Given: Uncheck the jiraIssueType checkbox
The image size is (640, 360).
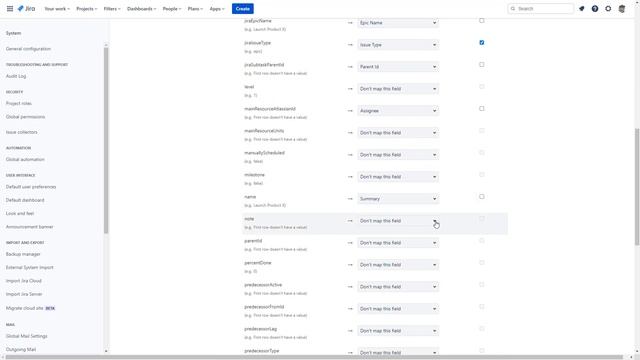Looking at the screenshot, I should 482,42.
